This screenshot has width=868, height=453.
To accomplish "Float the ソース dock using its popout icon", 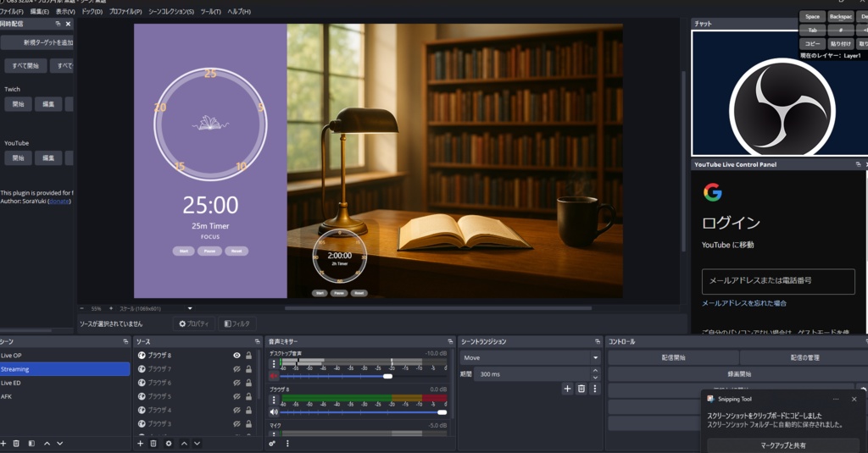I will tap(258, 342).
